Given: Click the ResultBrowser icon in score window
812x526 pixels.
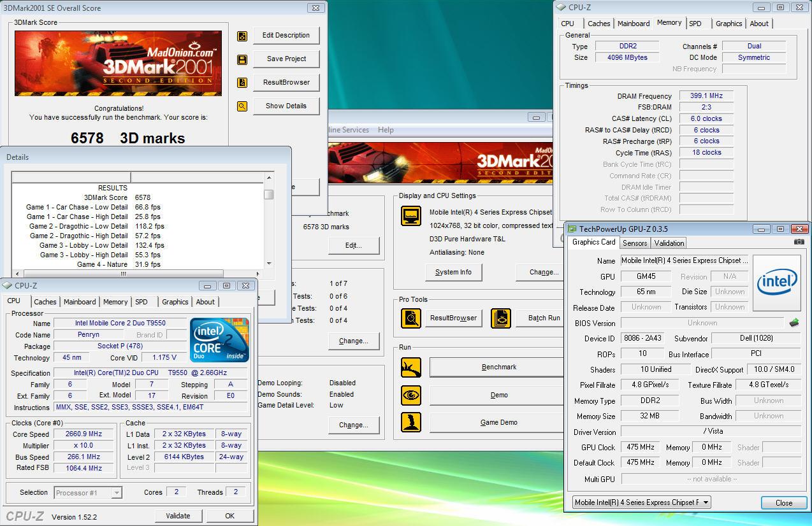Looking at the screenshot, I should [242, 83].
